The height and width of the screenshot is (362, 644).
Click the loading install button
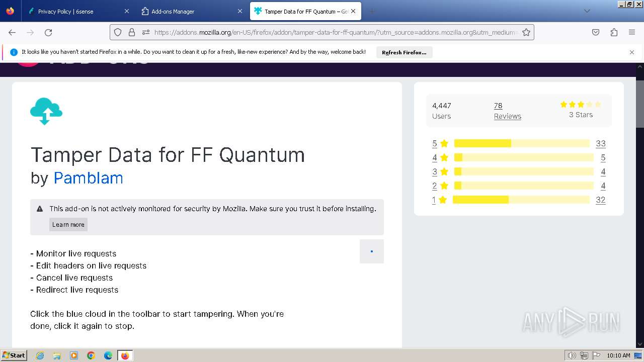click(x=372, y=251)
